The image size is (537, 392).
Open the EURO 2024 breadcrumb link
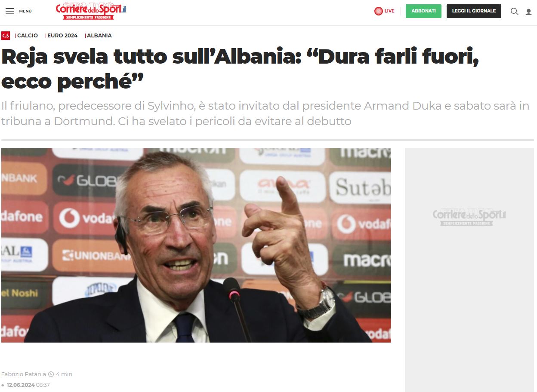click(x=62, y=36)
